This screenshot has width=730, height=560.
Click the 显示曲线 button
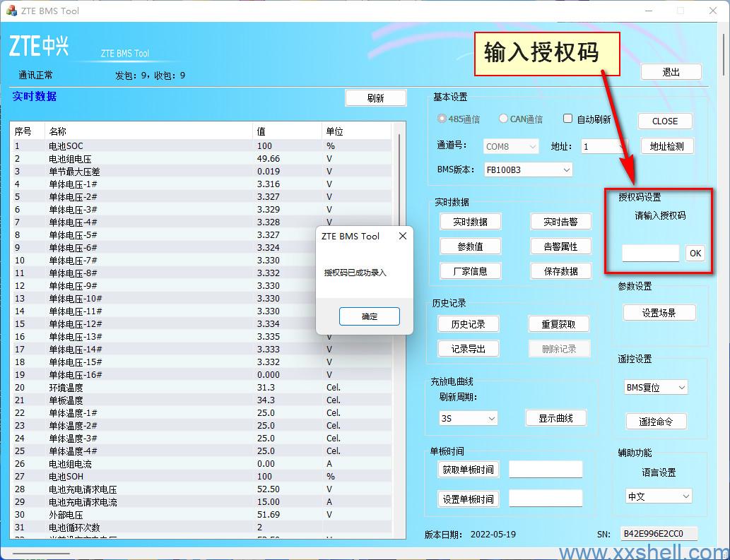point(555,418)
